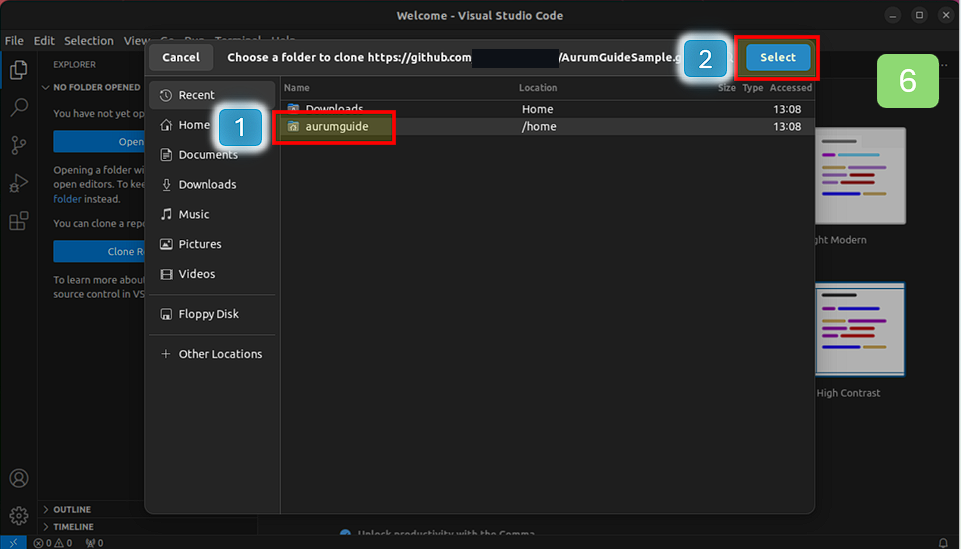961x549 pixels.
Task: Open the Extensions view
Action: tap(18, 221)
